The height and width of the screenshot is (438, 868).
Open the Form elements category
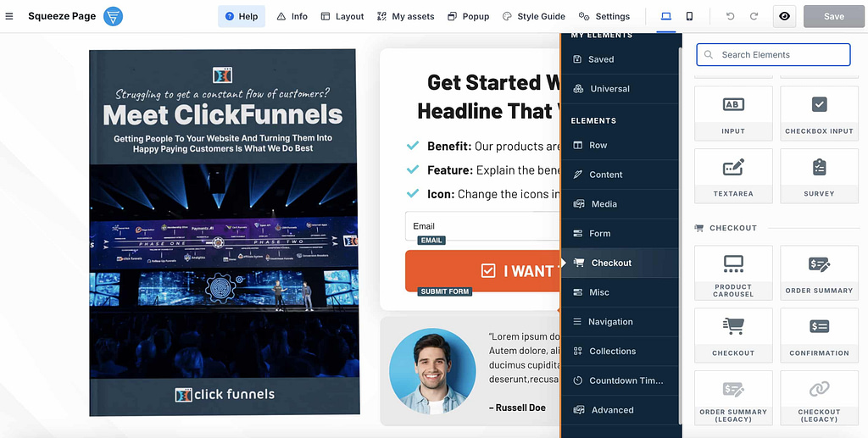pyautogui.click(x=620, y=233)
